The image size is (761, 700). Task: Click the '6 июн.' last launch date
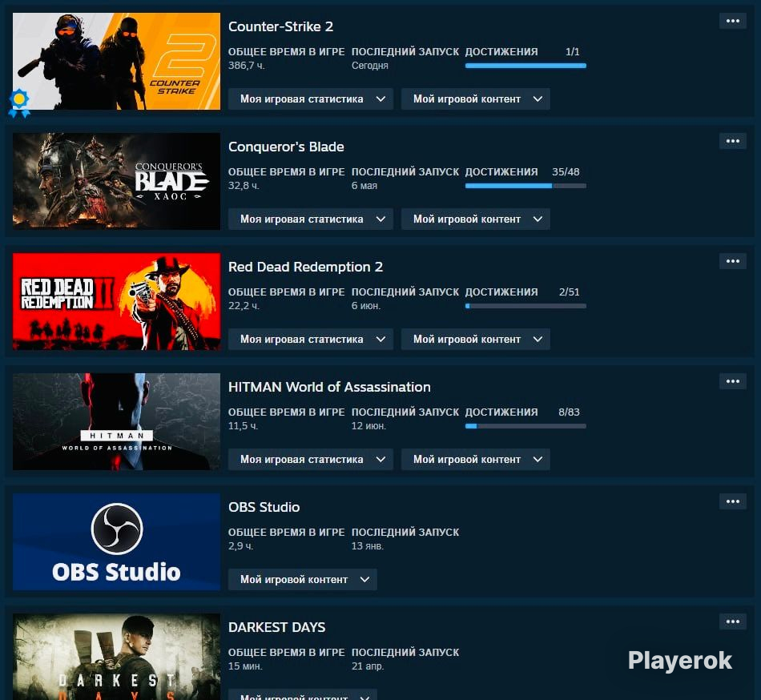(x=366, y=306)
